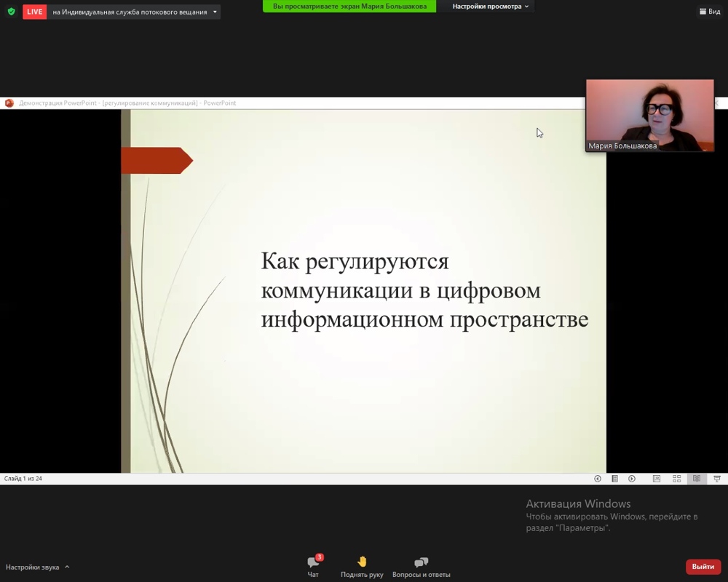728x582 pixels.
Task: Select Reading view icon
Action: tap(697, 479)
